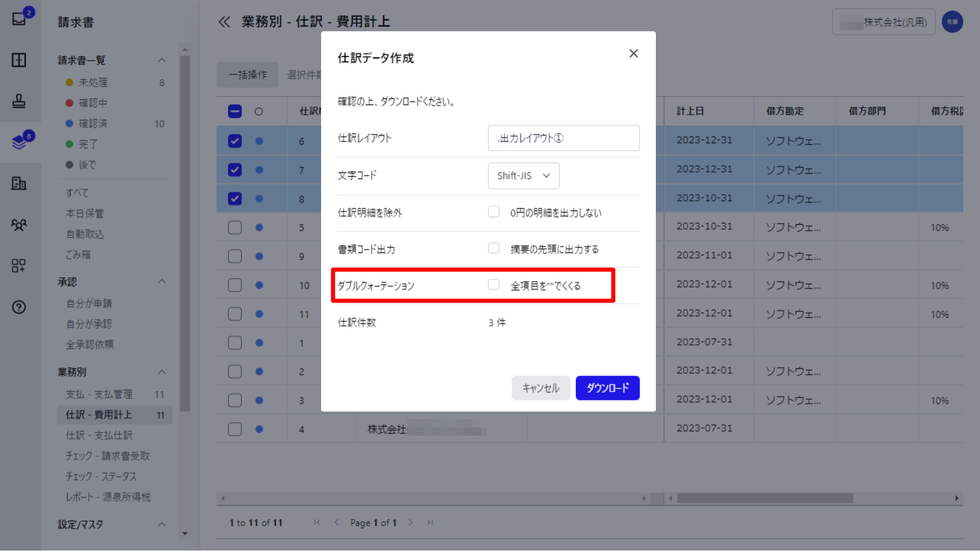The width and height of the screenshot is (980, 551).
Task: Collapse the 承認 section chevron
Action: pyautogui.click(x=162, y=282)
